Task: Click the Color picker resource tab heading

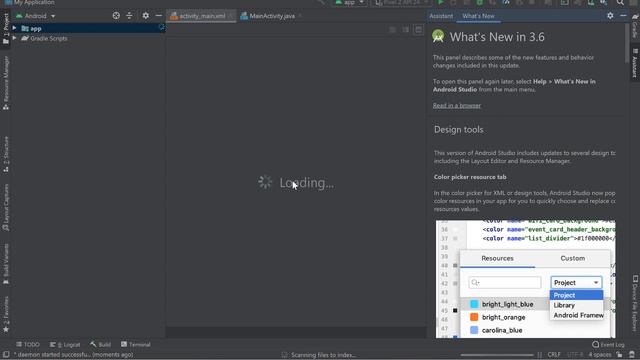Action: (470, 177)
